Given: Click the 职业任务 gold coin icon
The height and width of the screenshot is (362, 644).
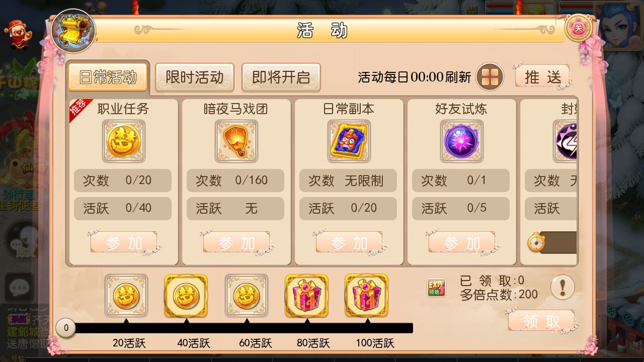Looking at the screenshot, I should 124,141.
